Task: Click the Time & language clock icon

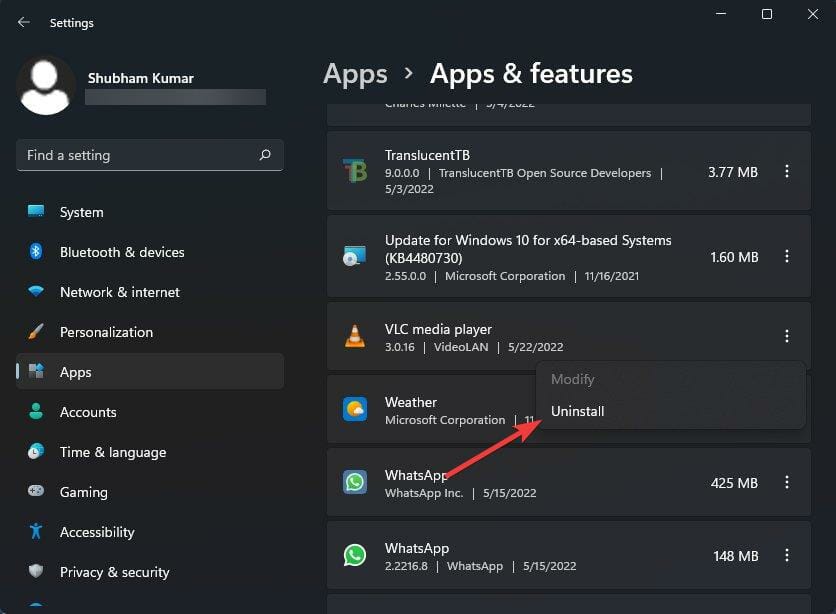Action: tap(36, 451)
